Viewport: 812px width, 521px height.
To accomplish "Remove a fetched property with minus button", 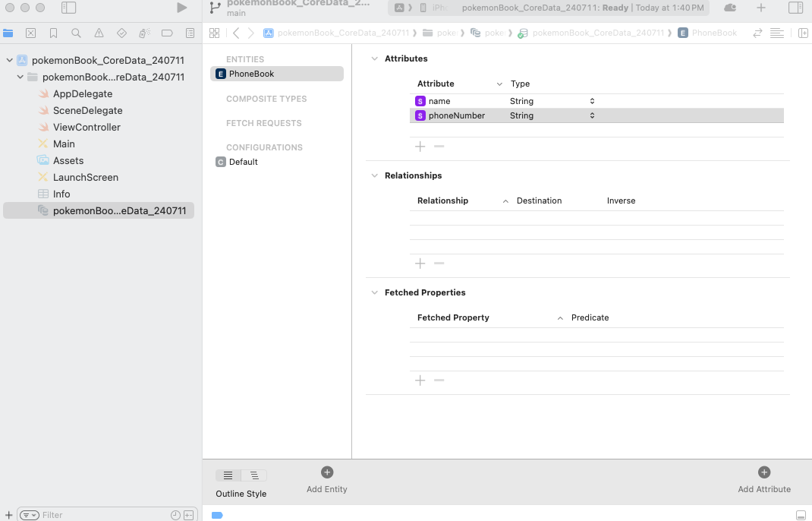I will coord(439,381).
